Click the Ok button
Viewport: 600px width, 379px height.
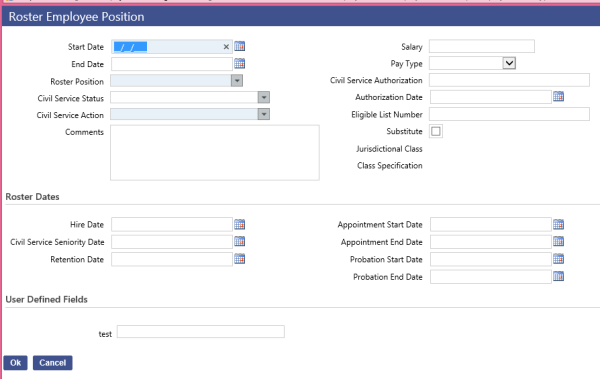tap(15, 363)
